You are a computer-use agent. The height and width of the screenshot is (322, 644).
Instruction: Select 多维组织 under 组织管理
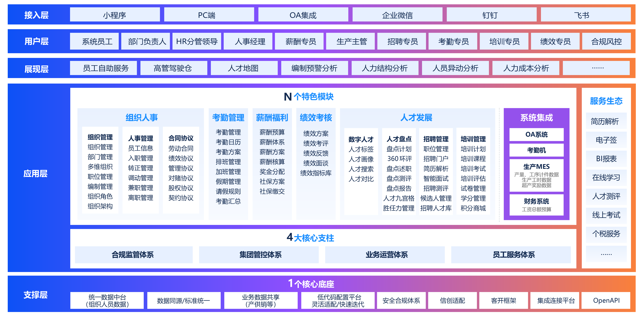click(x=100, y=167)
